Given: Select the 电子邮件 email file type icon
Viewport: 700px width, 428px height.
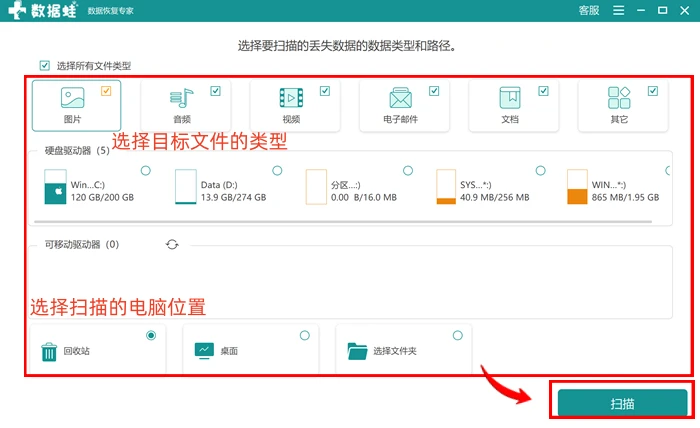Looking at the screenshot, I should coord(400,98).
